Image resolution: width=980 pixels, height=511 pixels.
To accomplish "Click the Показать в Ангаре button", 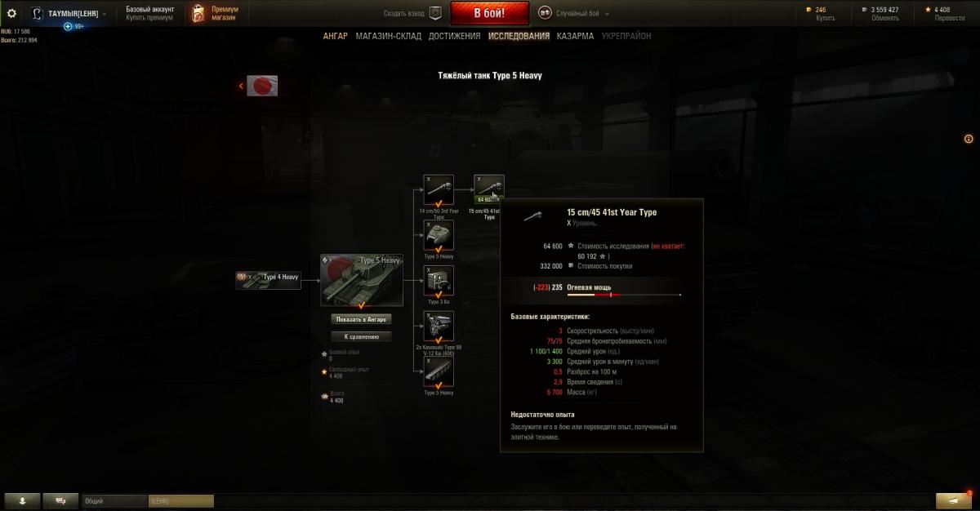I will 361,319.
